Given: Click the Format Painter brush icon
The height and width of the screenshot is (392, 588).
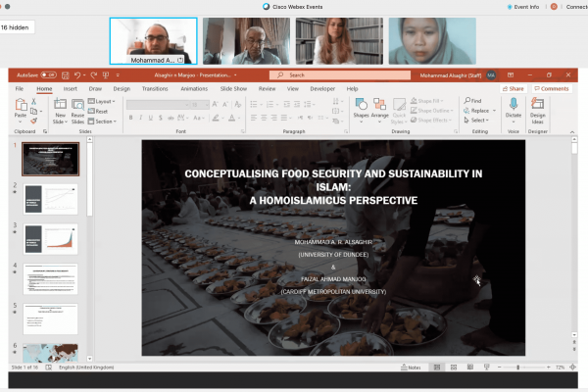Looking at the screenshot, I should click(33, 121).
